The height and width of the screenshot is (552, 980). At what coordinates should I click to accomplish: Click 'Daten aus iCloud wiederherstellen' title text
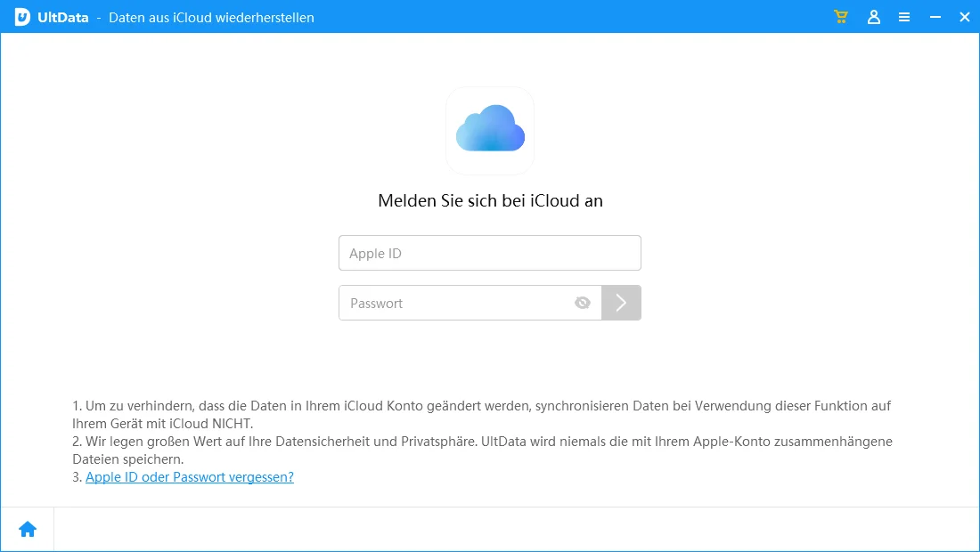pyautogui.click(x=211, y=18)
